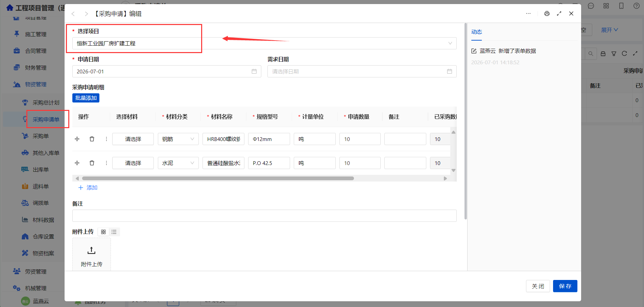Image resolution: width=644 pixels, height=307 pixels.
Task: Click the search icon in background toolbar
Action: pos(591,53)
